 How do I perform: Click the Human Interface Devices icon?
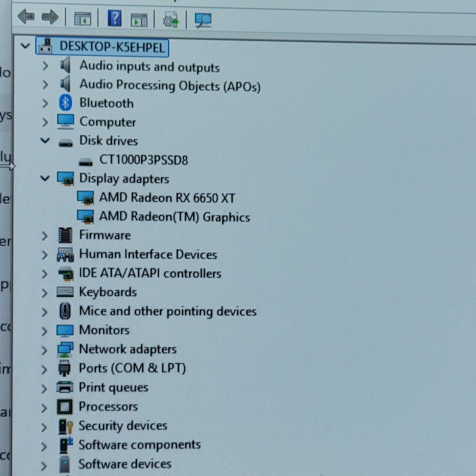tap(65, 255)
